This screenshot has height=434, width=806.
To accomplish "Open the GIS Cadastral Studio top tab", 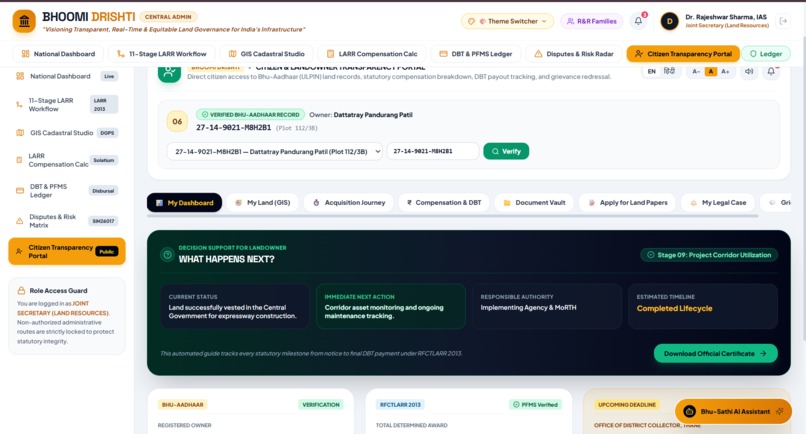I will [x=266, y=53].
